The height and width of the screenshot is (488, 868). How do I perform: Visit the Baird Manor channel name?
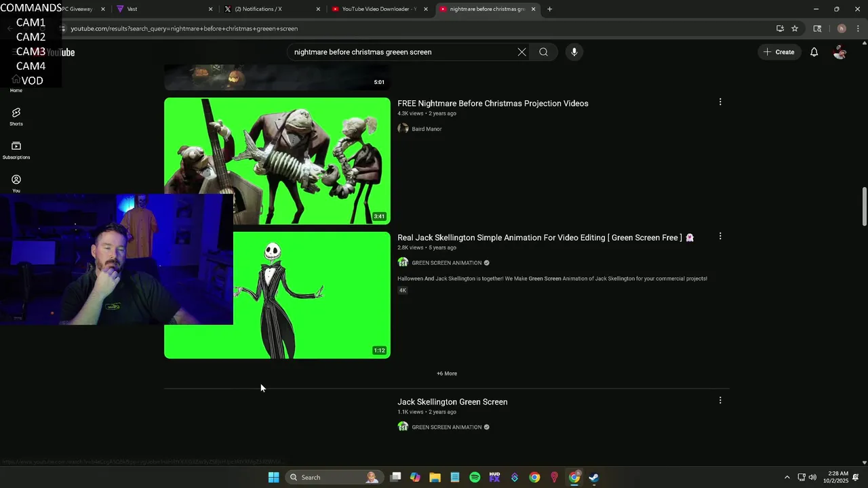point(427,129)
